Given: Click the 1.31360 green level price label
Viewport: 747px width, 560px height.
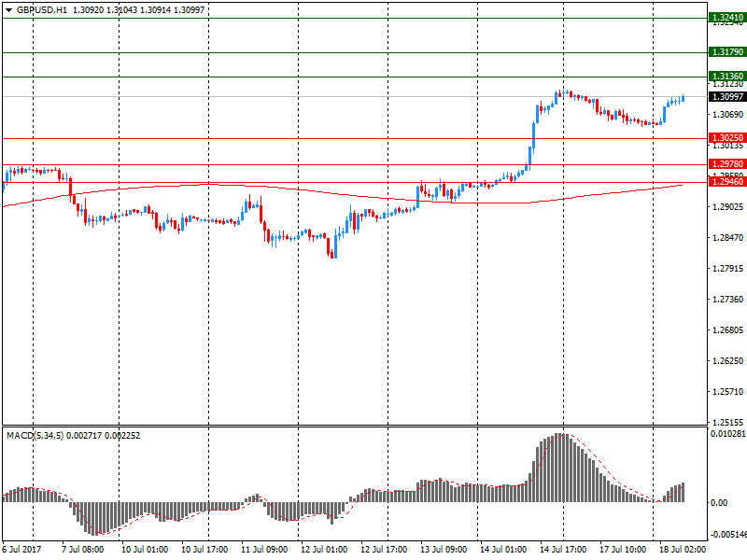Looking at the screenshot, I should [x=727, y=77].
